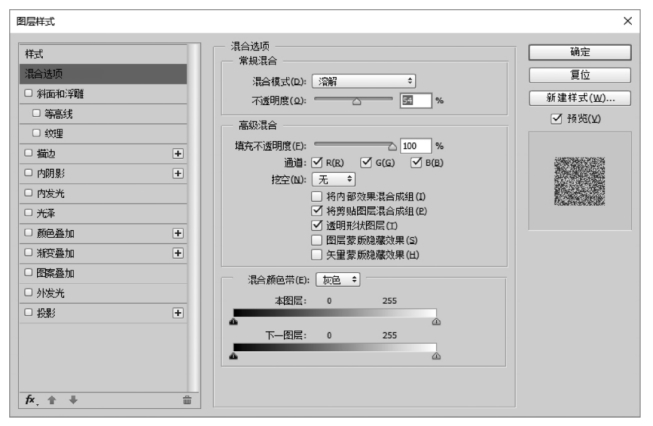Enable the 图案叠加 checkbox
This screenshot has height=426, width=653.
coord(28,272)
